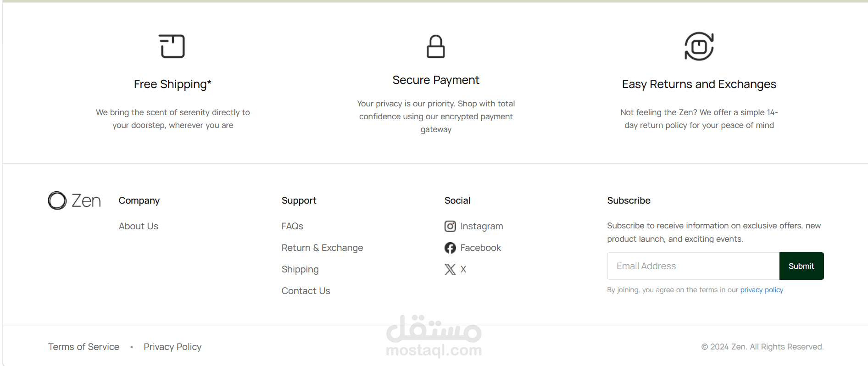868x366 pixels.
Task: Click the Instagram text link
Action: [481, 226]
